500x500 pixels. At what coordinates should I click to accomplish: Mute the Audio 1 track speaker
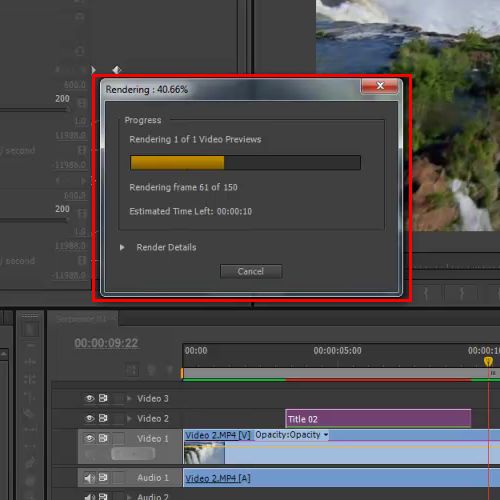89,478
